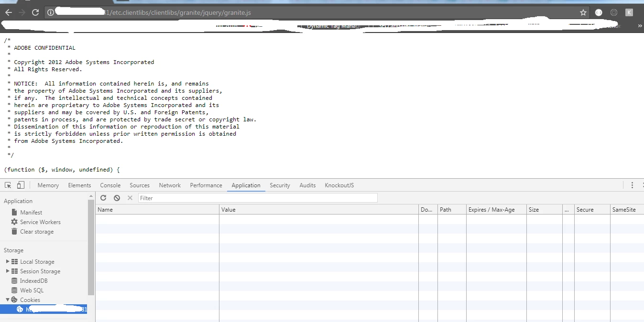
Task: Click the K extension icon in toolbar
Action: coord(629,12)
